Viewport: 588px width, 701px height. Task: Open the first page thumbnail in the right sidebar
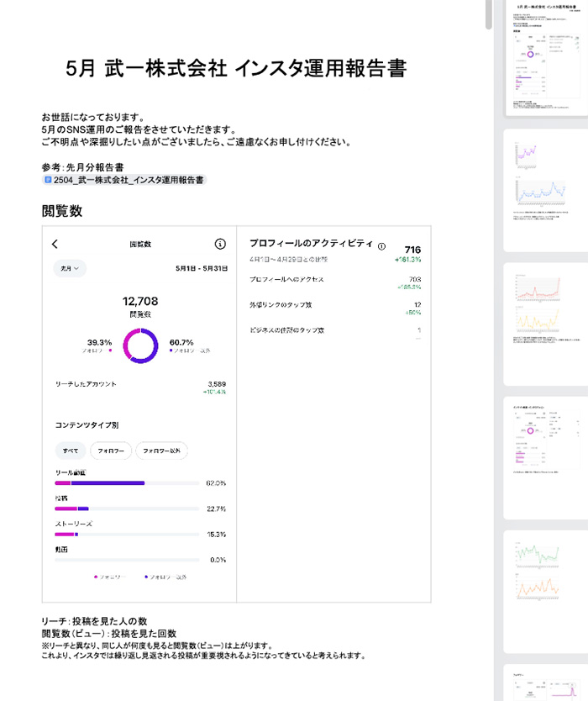544,59
